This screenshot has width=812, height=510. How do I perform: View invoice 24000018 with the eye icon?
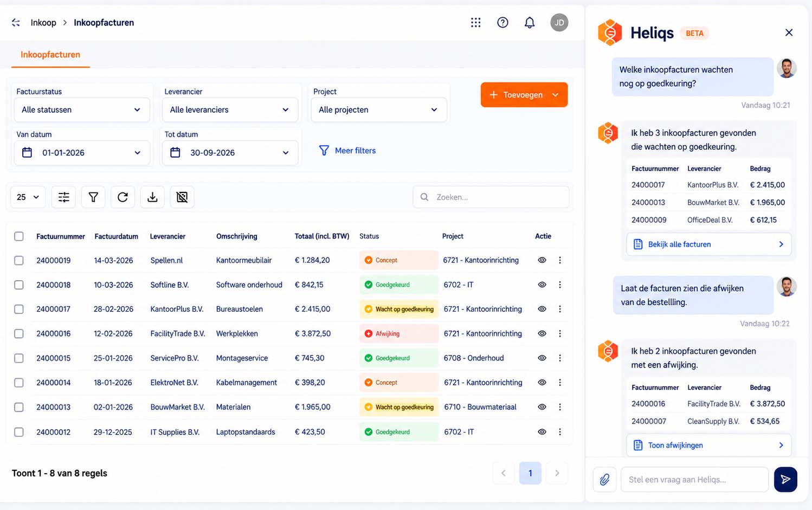pyautogui.click(x=542, y=285)
